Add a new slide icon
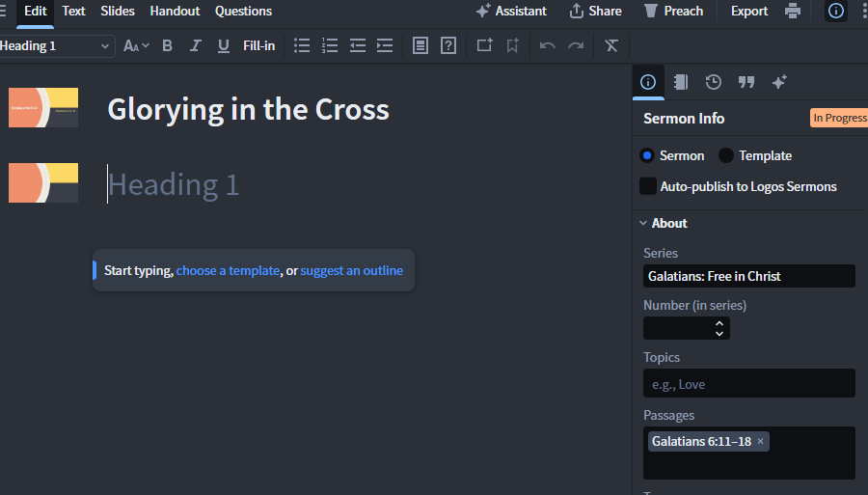This screenshot has width=868, height=495. click(484, 45)
